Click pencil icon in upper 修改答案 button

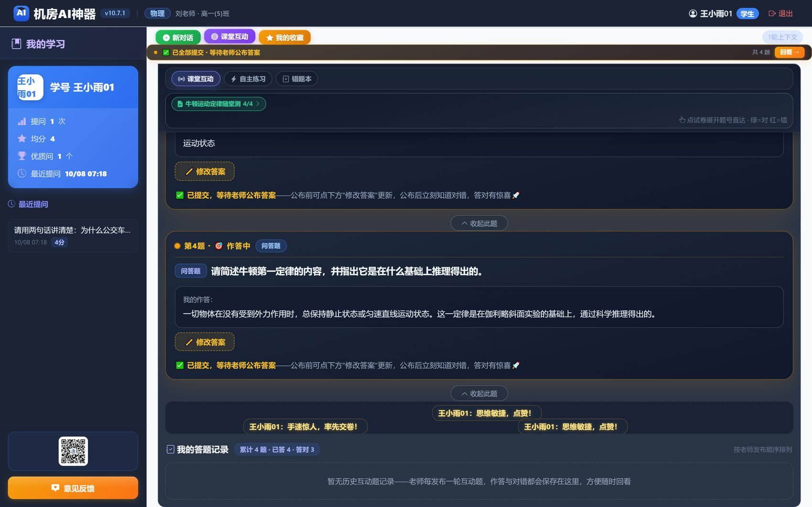(x=189, y=171)
